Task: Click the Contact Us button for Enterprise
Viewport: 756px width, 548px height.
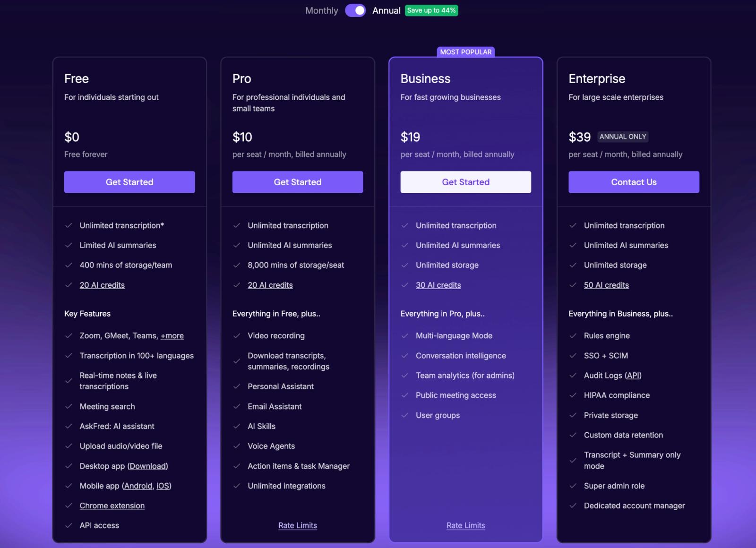Action: coord(634,182)
